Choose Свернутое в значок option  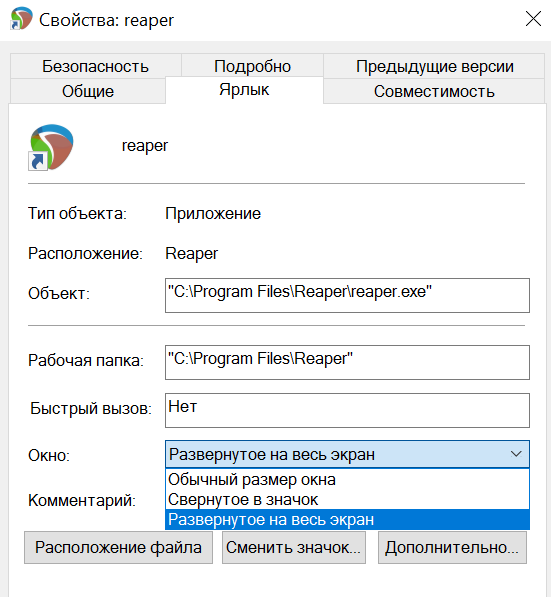pyautogui.click(x=347, y=500)
